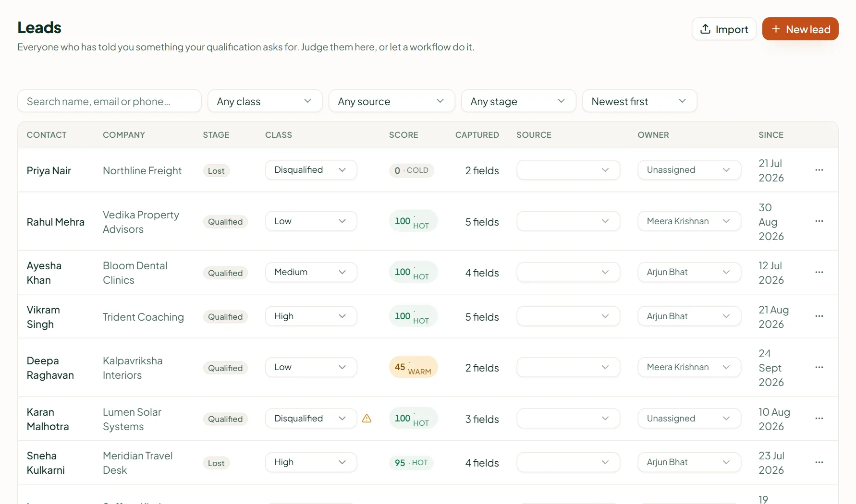Open the Any source filter dropdown
The image size is (856, 504).
(x=391, y=101)
